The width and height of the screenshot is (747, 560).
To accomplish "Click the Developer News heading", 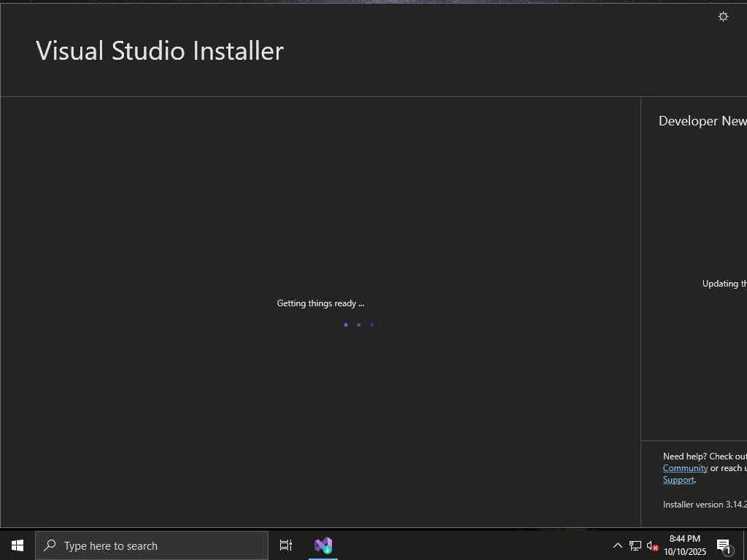I will pyautogui.click(x=703, y=121).
